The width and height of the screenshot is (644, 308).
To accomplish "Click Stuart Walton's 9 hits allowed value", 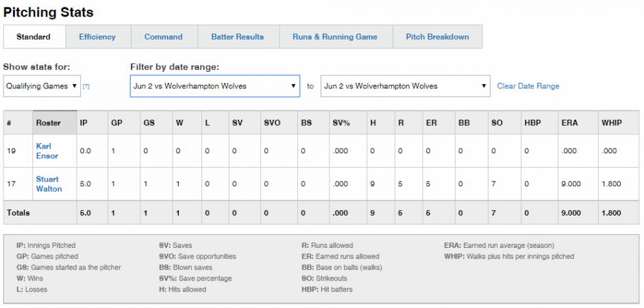I will [x=372, y=184].
